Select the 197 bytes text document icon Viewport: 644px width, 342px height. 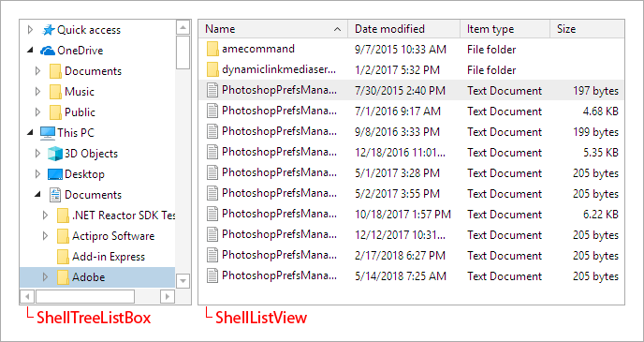click(x=212, y=91)
